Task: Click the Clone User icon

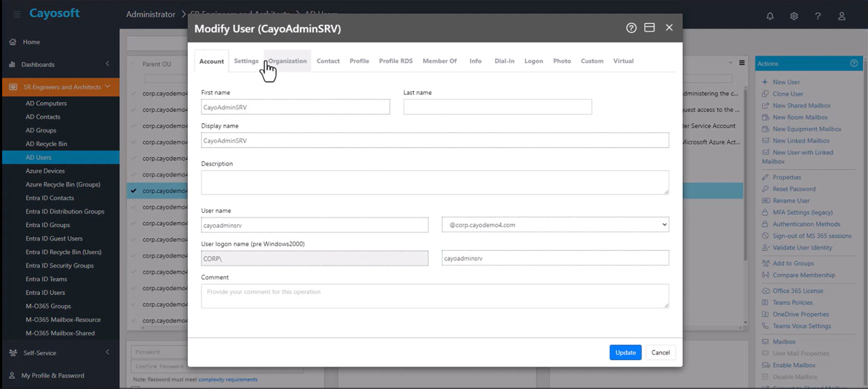Action: click(x=766, y=94)
